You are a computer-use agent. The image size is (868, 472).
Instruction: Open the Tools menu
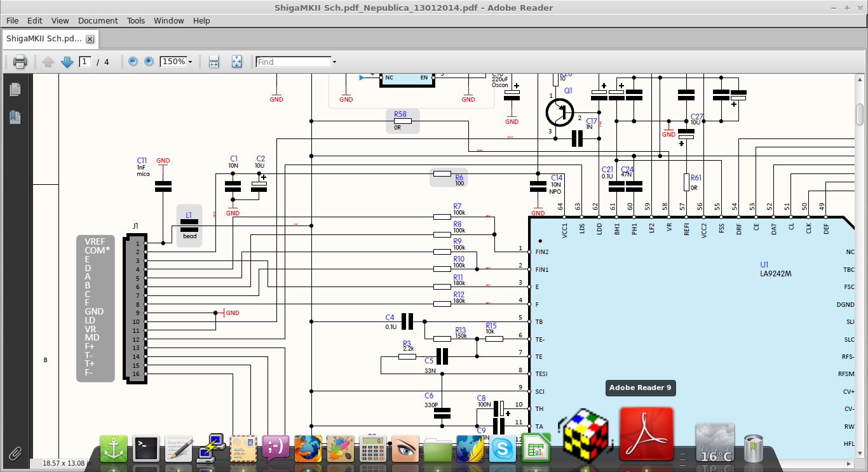point(136,20)
